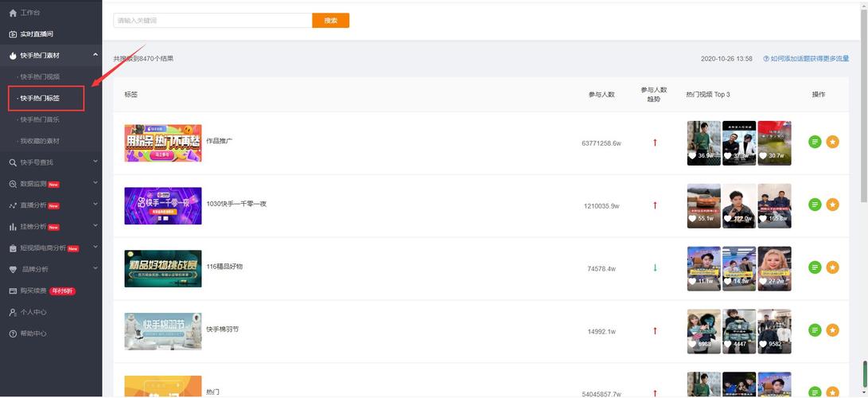
Task: Expand the 品牌分析 chevron
Action: click(x=95, y=268)
